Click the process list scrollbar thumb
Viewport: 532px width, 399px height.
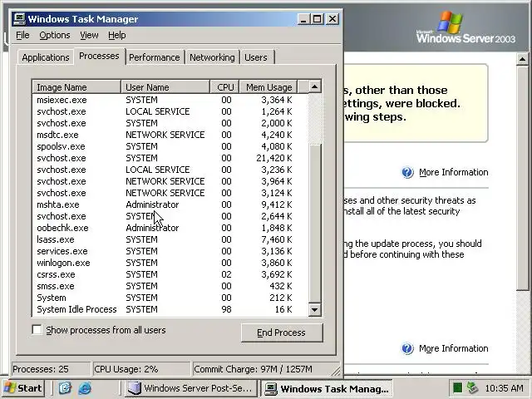pyautogui.click(x=315, y=224)
